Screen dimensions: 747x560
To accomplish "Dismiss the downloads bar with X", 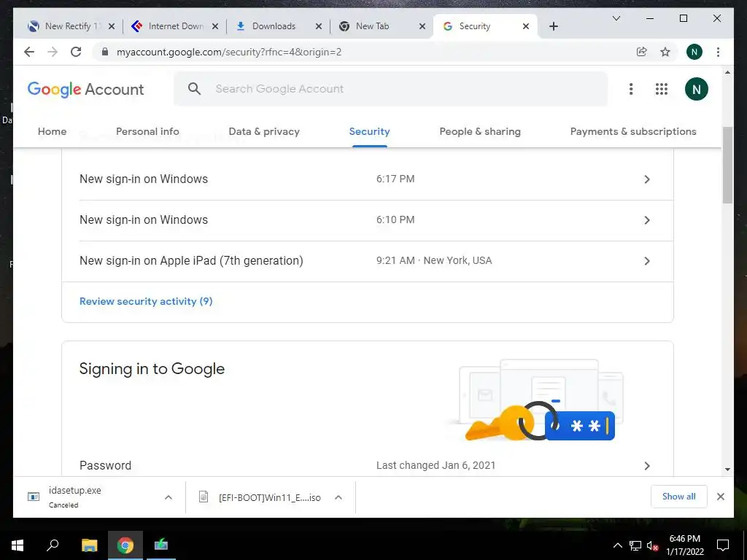I will click(x=720, y=497).
